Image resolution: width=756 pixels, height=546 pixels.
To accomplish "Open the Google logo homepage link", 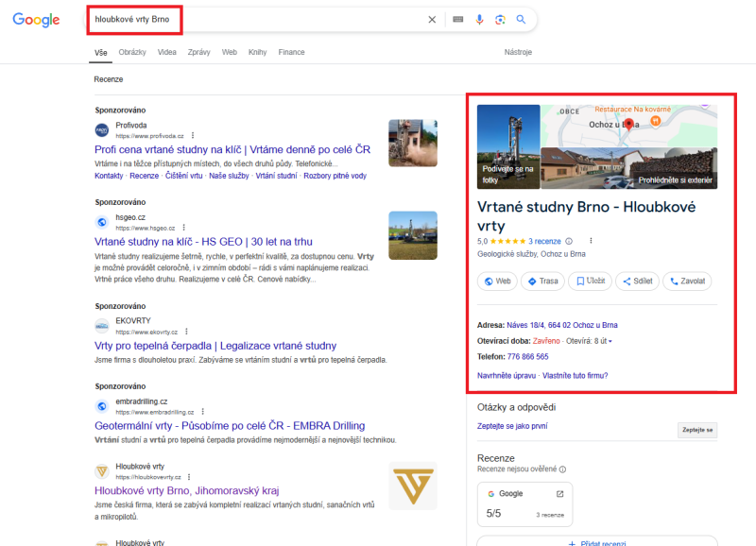I will (x=36, y=20).
